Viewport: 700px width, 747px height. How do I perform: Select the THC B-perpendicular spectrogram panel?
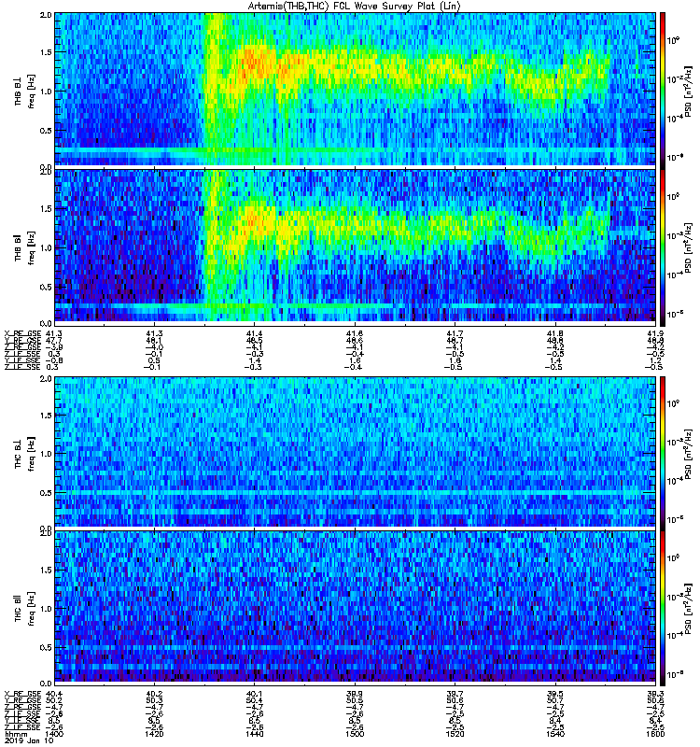tap(356, 452)
